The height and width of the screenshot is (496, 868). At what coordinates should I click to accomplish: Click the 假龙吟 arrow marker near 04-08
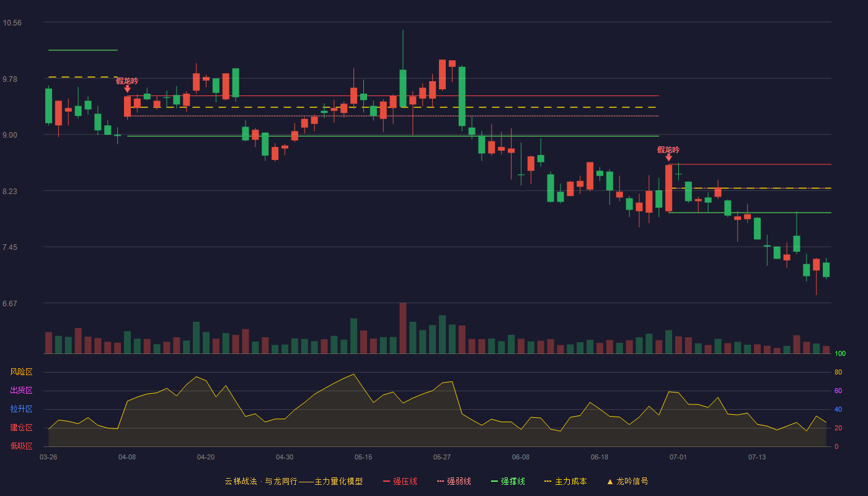127,89
